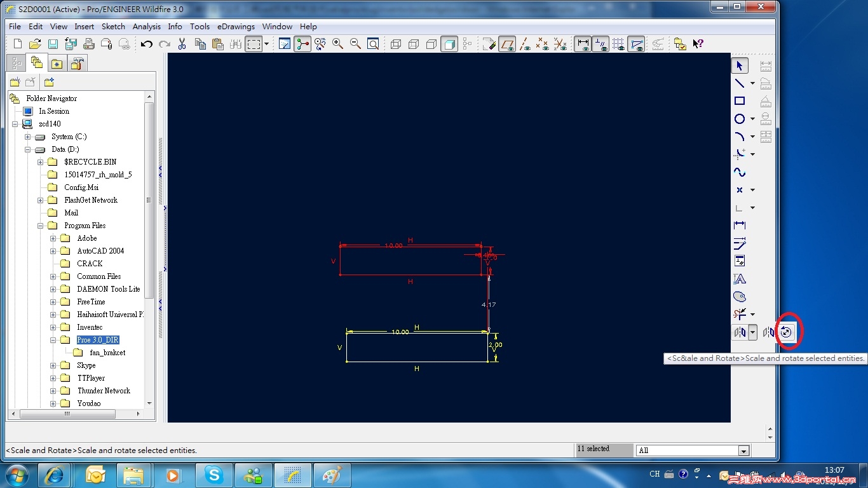Expand the System (C:) drive
This screenshot has height=488, width=868.
click(x=27, y=137)
